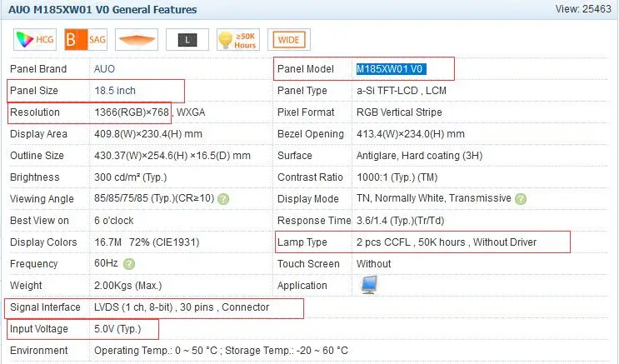Click the WIDE feature icon

[289, 39]
